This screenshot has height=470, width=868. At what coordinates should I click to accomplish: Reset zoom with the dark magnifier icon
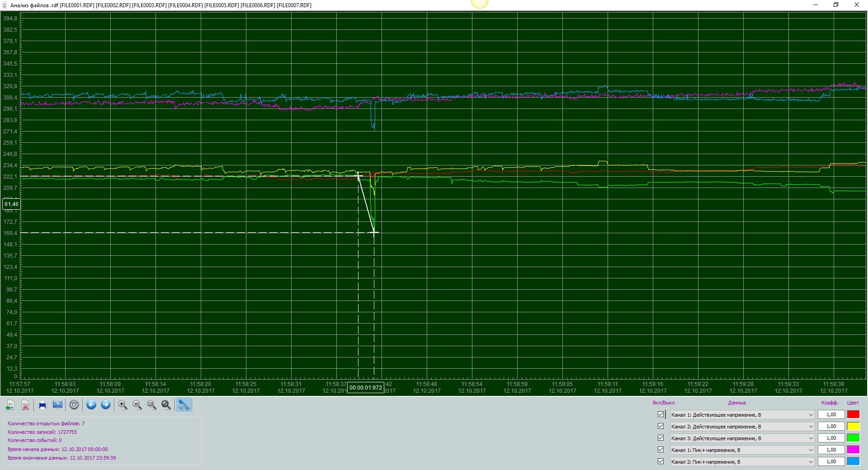[166, 405]
